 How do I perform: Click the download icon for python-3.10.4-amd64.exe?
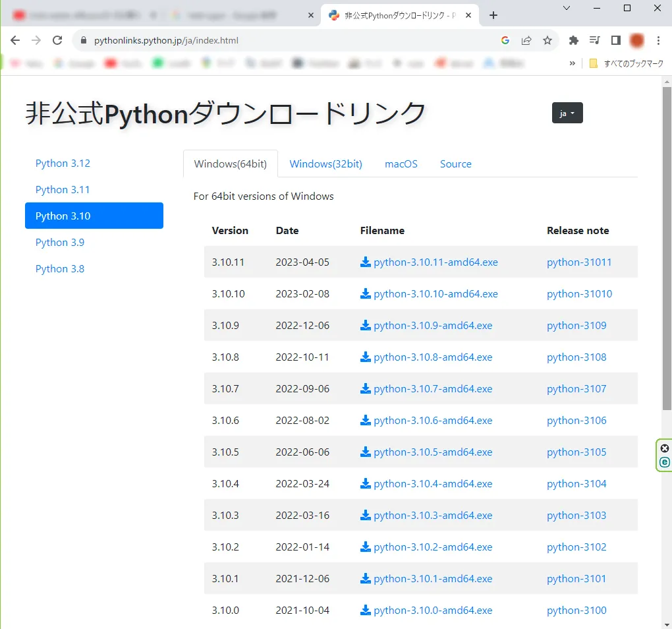click(x=365, y=484)
